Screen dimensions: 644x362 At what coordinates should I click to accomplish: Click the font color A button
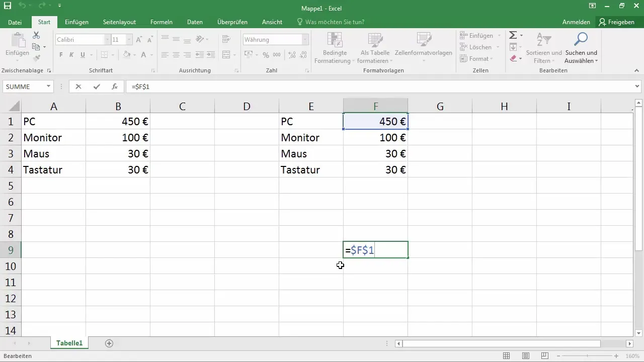pos(143,55)
